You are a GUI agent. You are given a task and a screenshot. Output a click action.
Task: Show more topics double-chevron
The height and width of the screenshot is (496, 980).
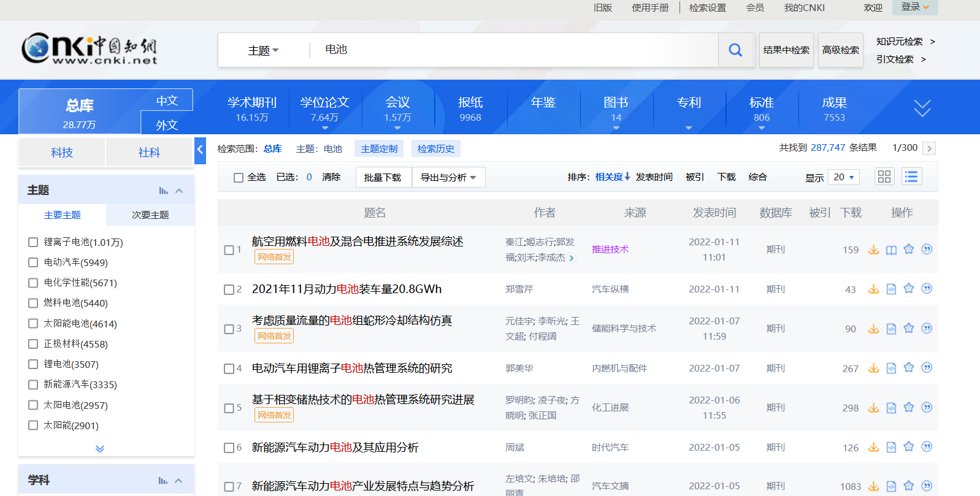tap(100, 449)
